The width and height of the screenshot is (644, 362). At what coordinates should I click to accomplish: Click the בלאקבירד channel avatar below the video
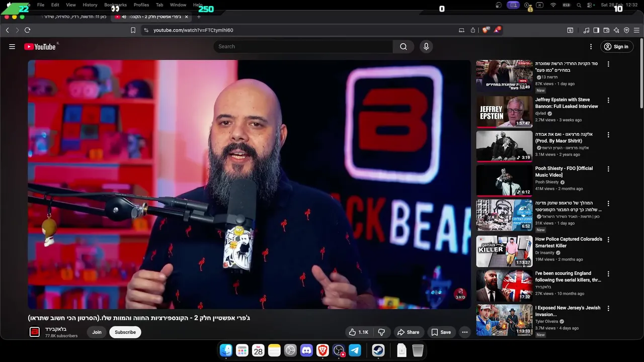(35, 332)
